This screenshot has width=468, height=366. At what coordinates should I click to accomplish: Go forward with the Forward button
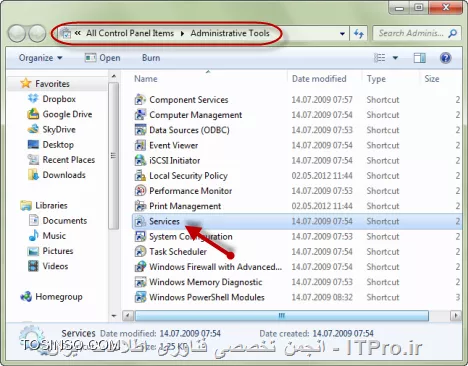(37, 33)
